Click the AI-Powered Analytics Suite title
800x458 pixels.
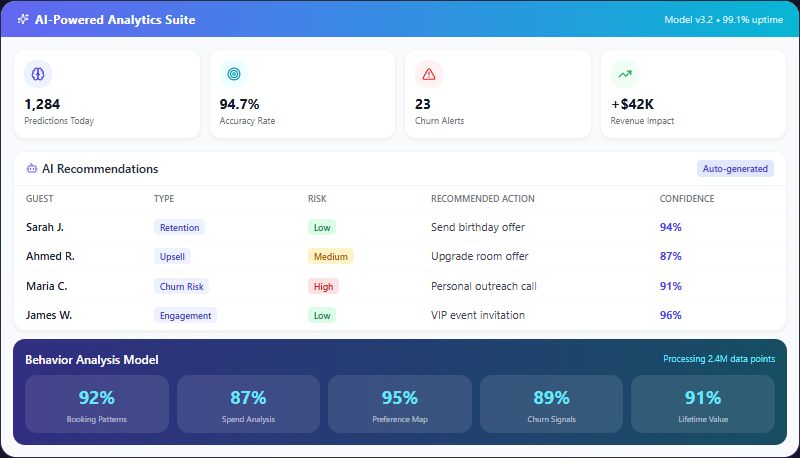pos(115,20)
